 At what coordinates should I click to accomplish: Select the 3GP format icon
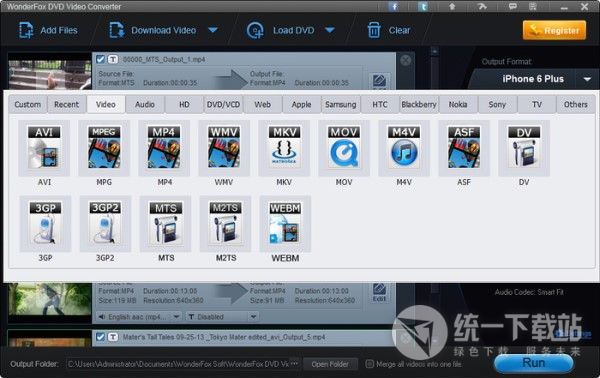[x=45, y=224]
